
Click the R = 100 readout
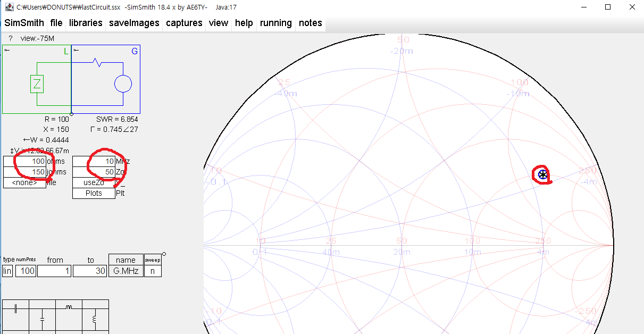tap(57, 119)
